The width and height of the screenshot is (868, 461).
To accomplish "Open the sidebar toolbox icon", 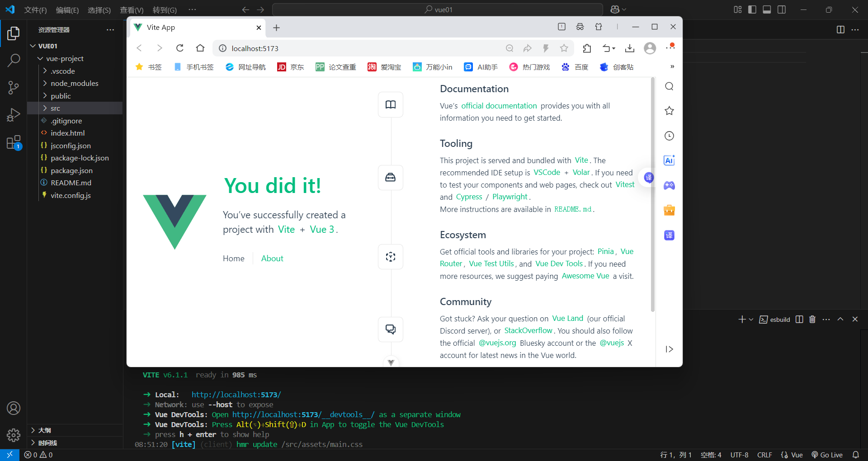I will click(x=669, y=210).
